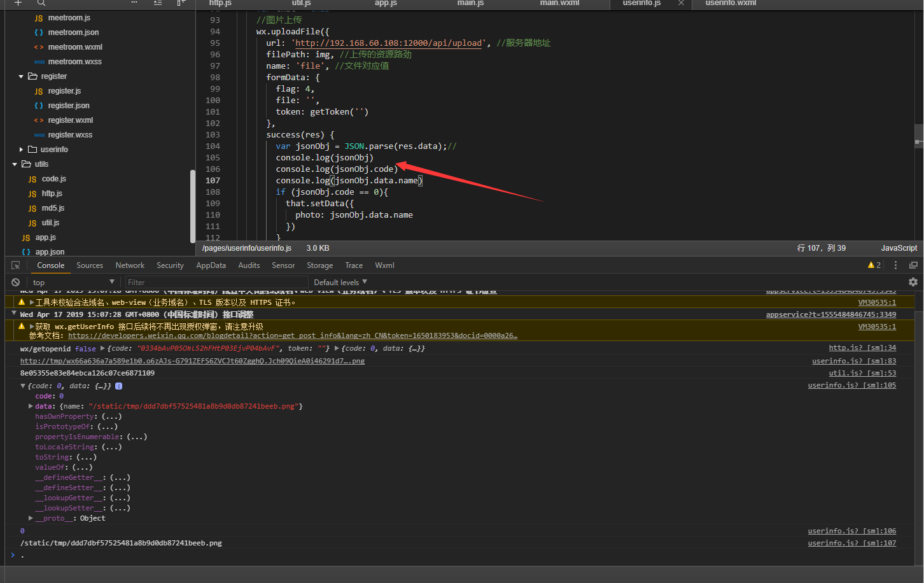Click the blue info badge after {code: 0, data: {…}}
Image resolution: width=924 pixels, height=583 pixels.
pyautogui.click(x=118, y=386)
